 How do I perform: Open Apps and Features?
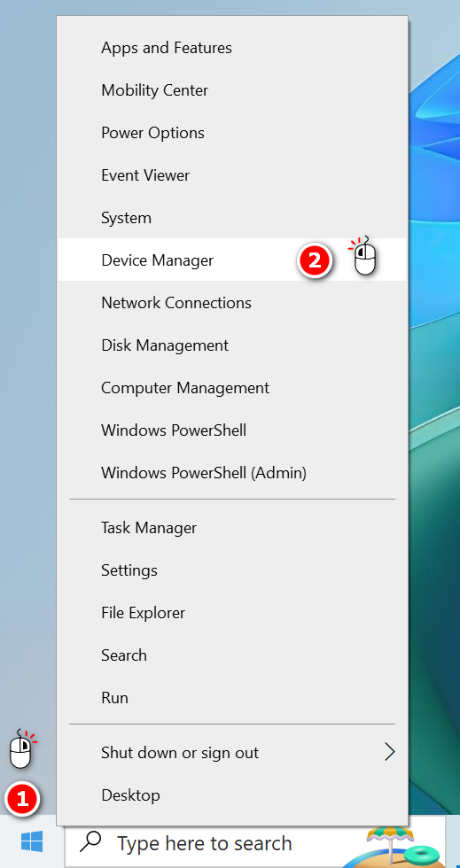coord(232,48)
